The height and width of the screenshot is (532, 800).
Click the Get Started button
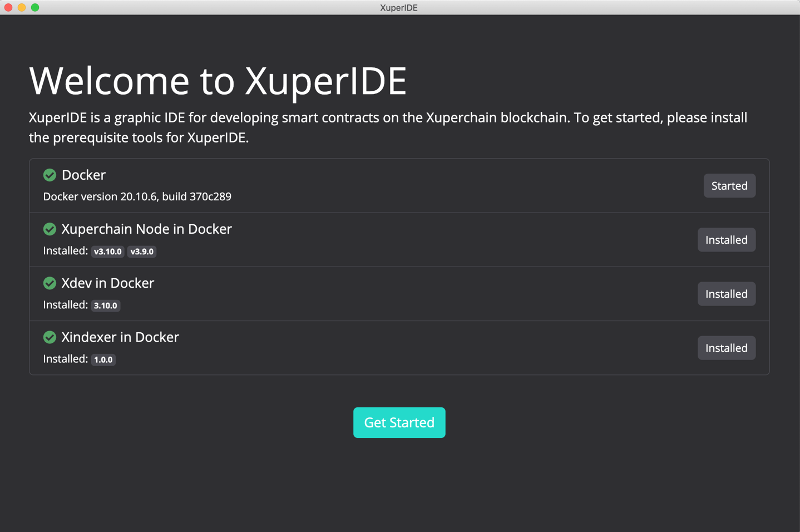click(x=399, y=422)
